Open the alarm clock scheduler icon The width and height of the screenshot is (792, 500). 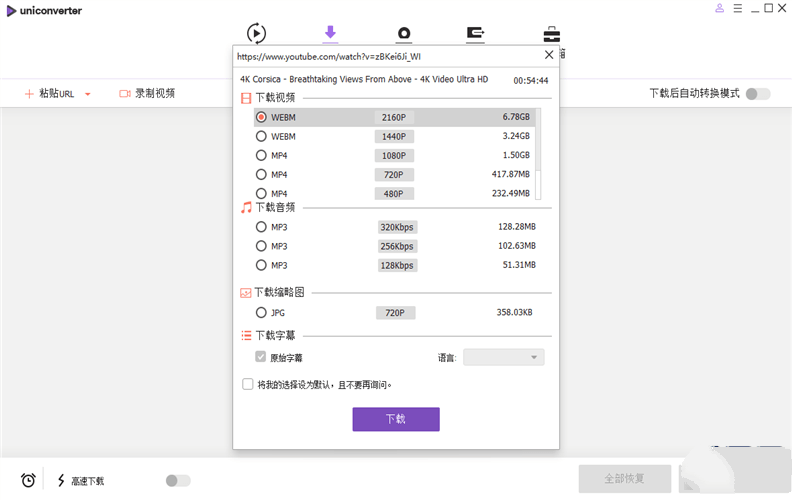click(x=28, y=480)
